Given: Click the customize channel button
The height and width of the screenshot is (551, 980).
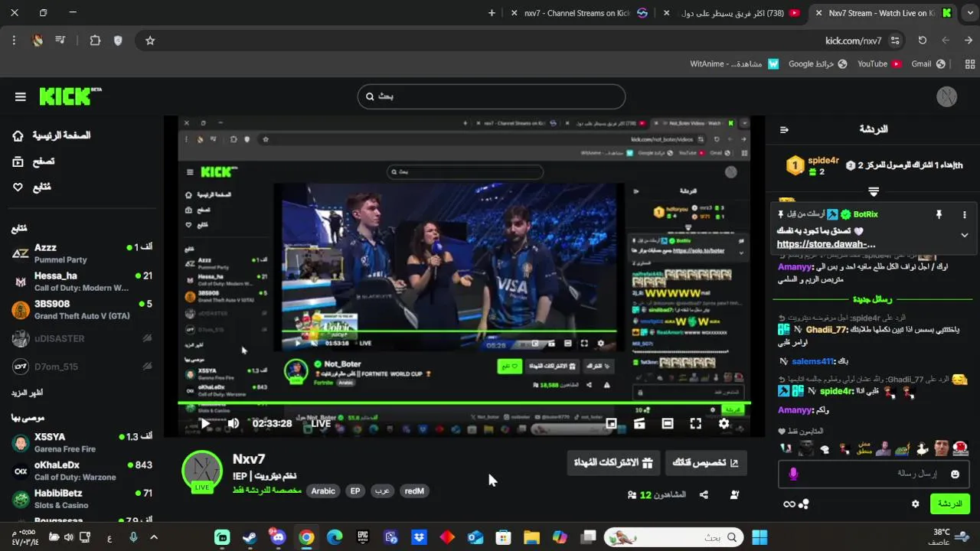Looking at the screenshot, I should point(706,462).
